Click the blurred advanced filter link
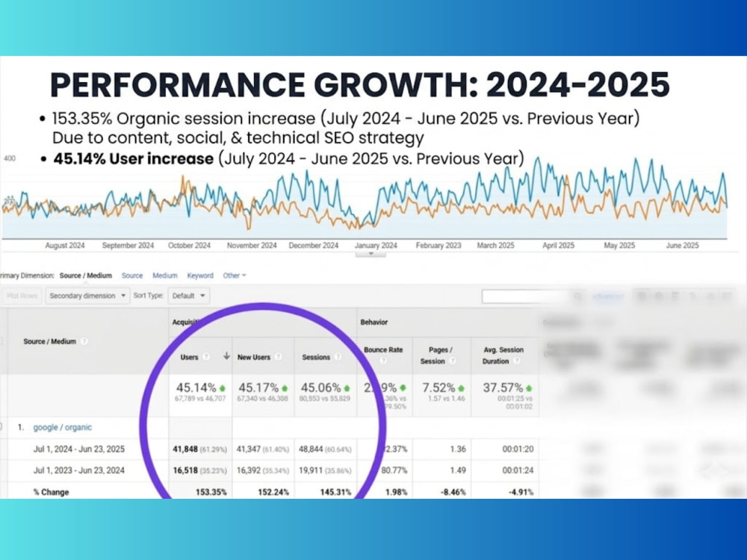Screen dimensions: 747x560 point(607,296)
